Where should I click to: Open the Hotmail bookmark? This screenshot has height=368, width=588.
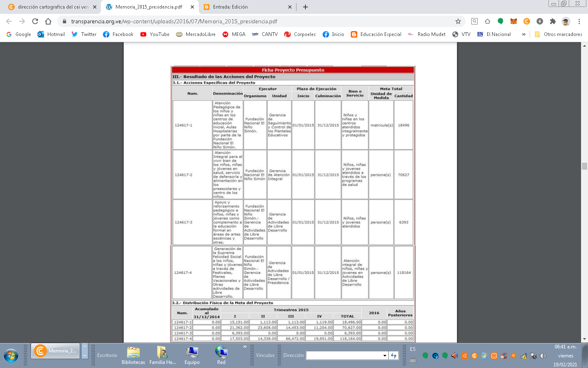tap(51, 34)
